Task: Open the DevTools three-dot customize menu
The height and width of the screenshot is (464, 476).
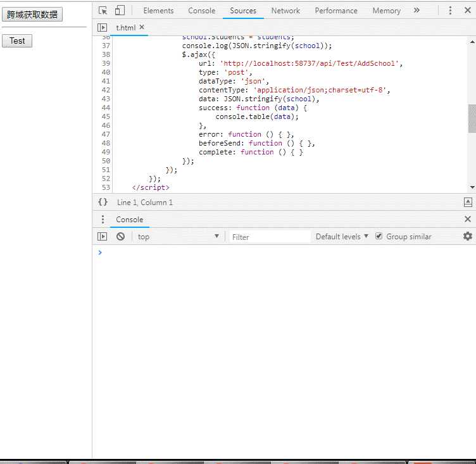Action: pyautogui.click(x=450, y=10)
